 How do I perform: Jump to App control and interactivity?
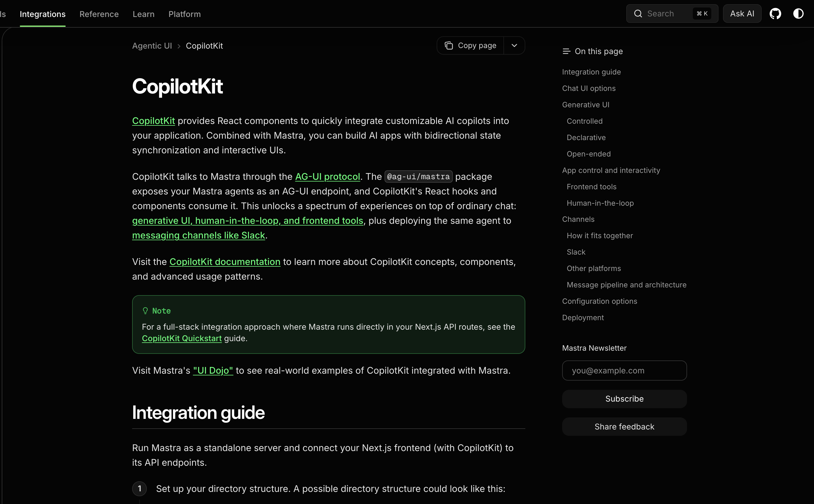[x=611, y=170]
